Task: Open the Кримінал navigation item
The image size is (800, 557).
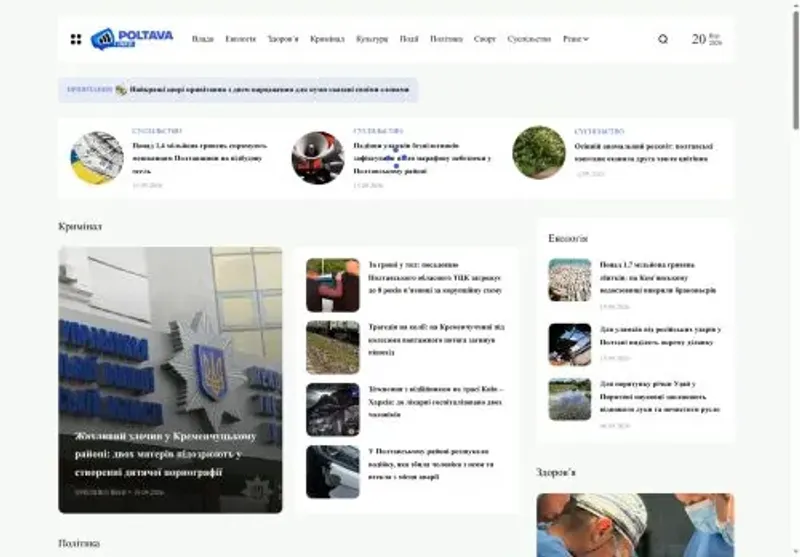Action: [x=327, y=39]
